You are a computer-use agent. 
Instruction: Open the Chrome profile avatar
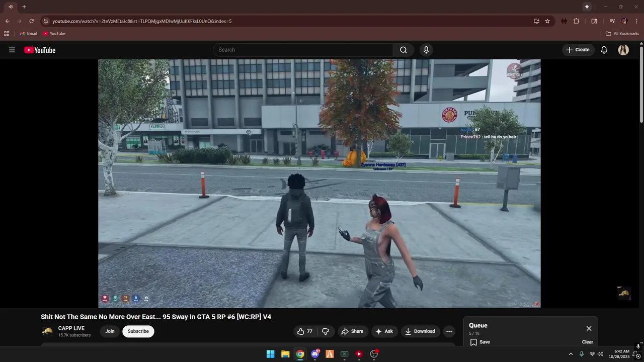point(624,21)
